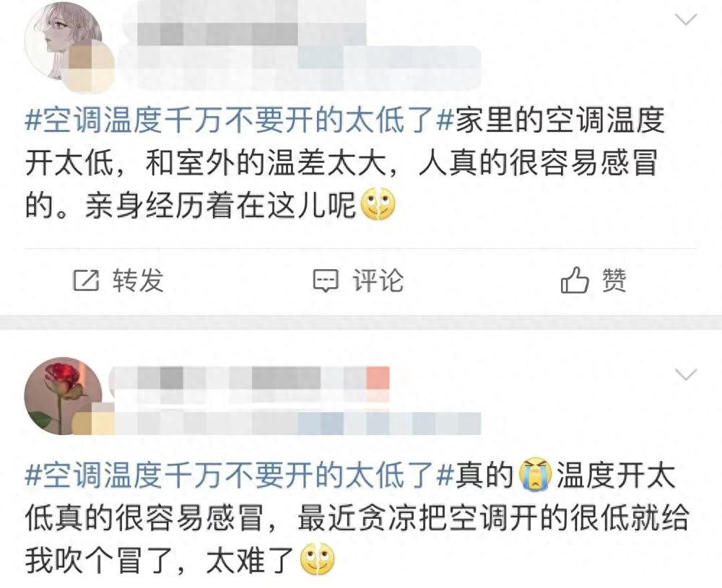The image size is (722, 588).
Task: Click the first post body text
Action: click(345, 162)
